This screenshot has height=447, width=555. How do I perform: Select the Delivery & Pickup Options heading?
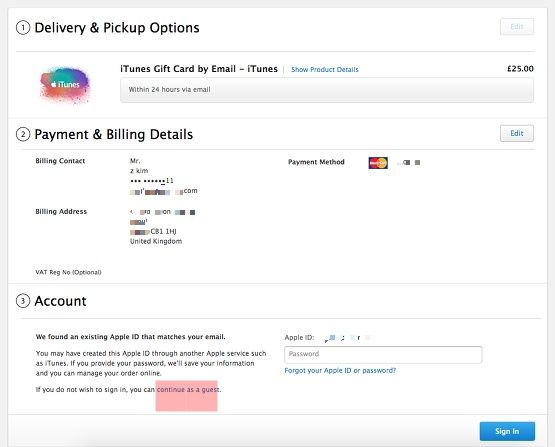click(x=117, y=28)
